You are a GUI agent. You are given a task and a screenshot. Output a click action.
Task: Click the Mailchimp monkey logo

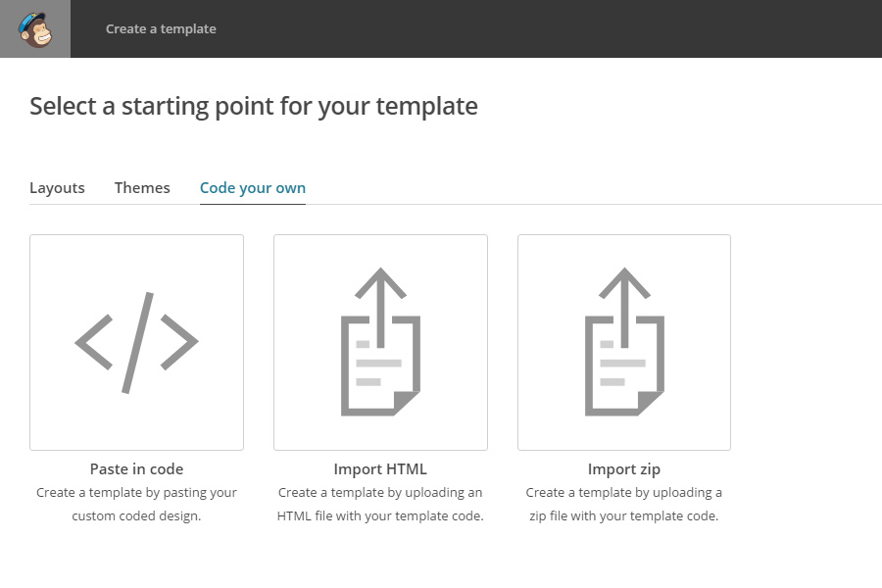pos(35,28)
